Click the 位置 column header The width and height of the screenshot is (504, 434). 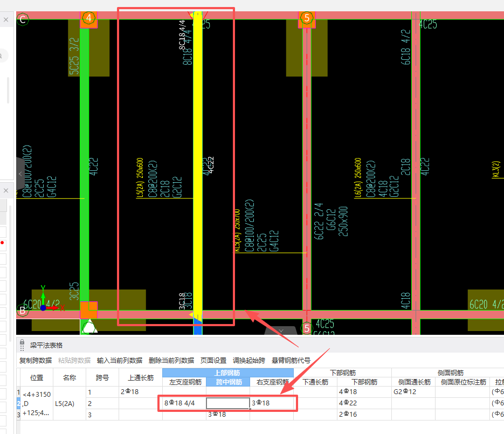point(37,378)
